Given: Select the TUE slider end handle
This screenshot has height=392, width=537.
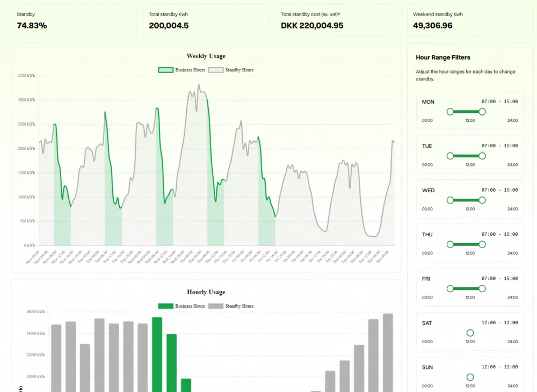Looking at the screenshot, I should coord(482,156).
